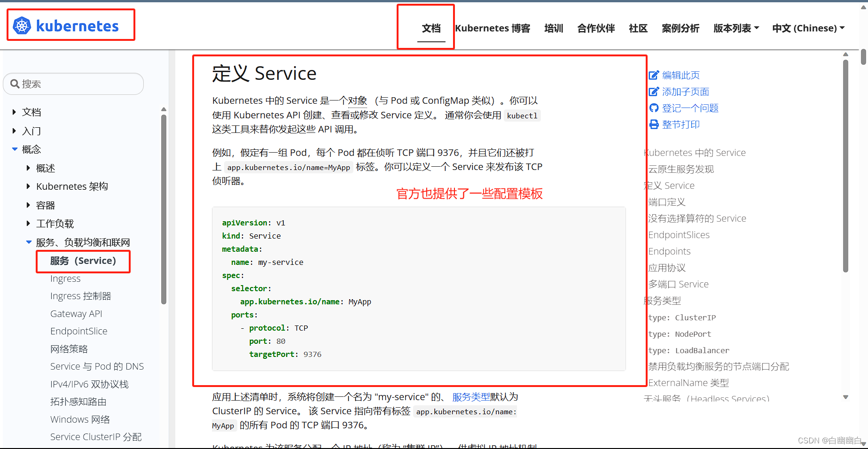Open 案例分析 in top navigation

click(x=680, y=28)
